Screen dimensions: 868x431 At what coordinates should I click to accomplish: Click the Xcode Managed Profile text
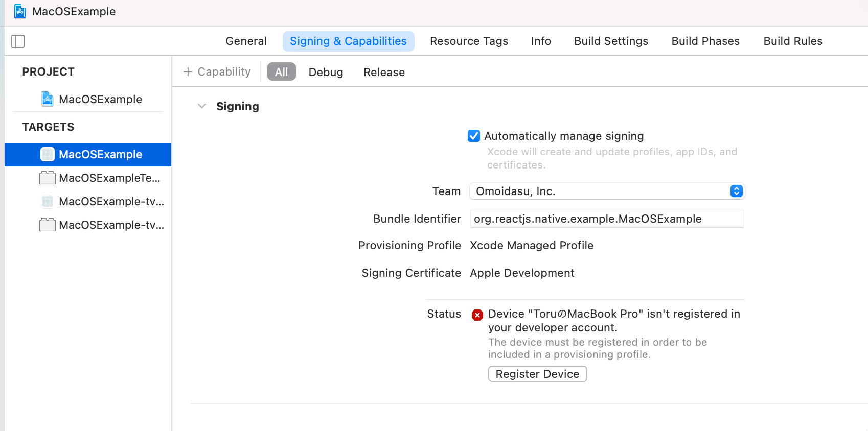coord(532,245)
